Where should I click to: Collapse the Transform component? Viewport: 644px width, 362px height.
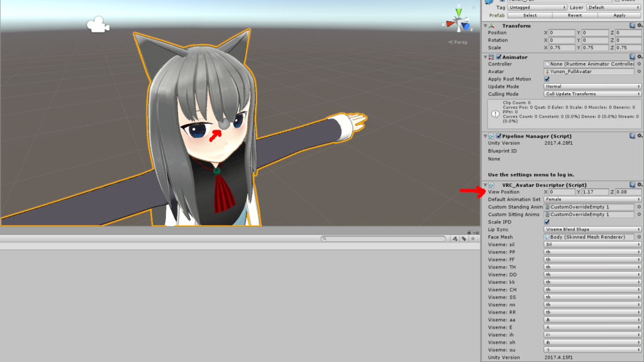(x=486, y=26)
